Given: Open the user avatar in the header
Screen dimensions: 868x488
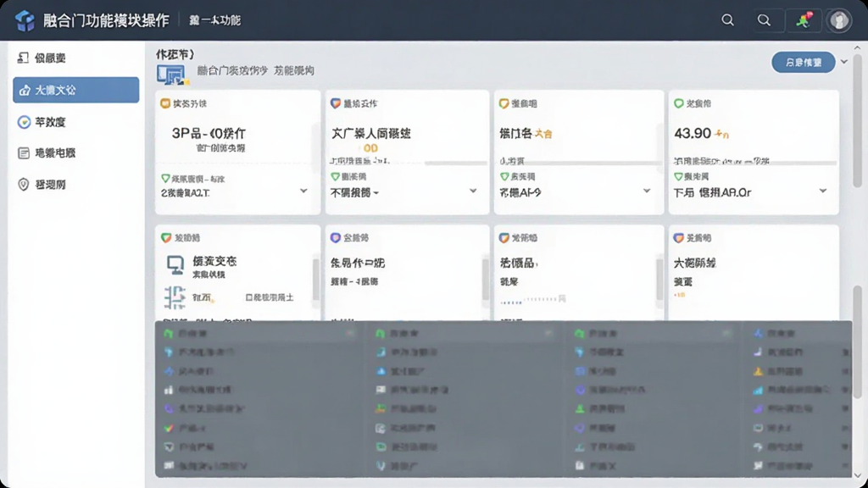Looking at the screenshot, I should (x=839, y=20).
